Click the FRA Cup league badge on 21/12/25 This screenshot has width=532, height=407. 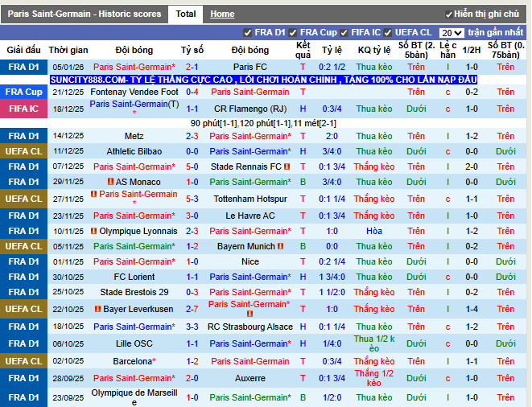pos(24,92)
